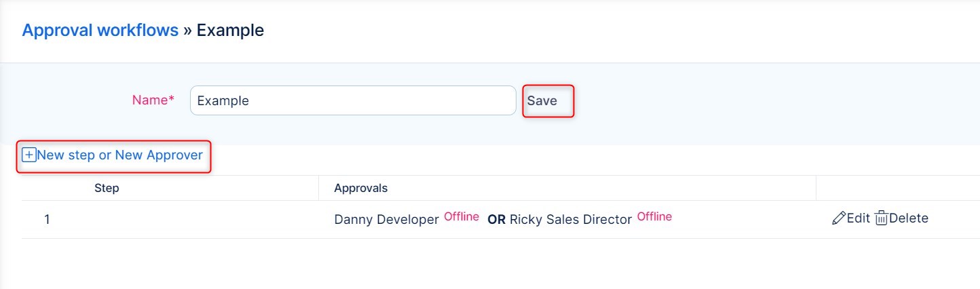Click Offline status beside Danny Developer
The height and width of the screenshot is (289, 980).
tap(461, 217)
